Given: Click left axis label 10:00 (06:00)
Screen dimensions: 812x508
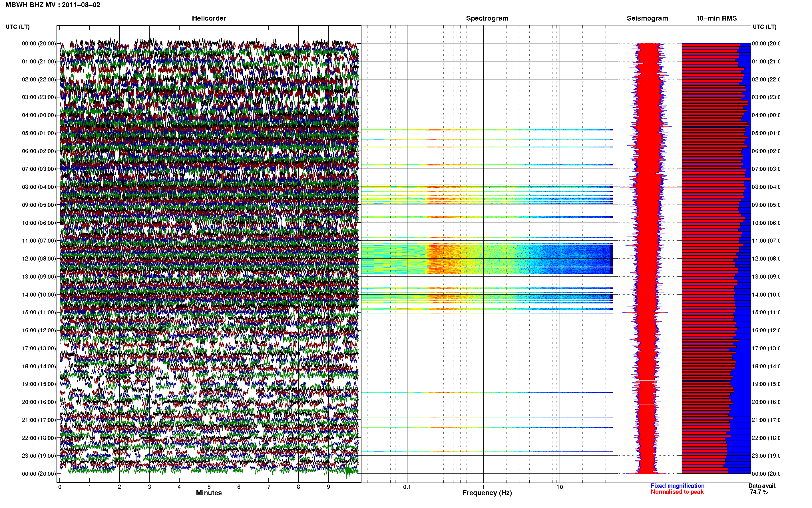Looking at the screenshot, I should [x=39, y=223].
